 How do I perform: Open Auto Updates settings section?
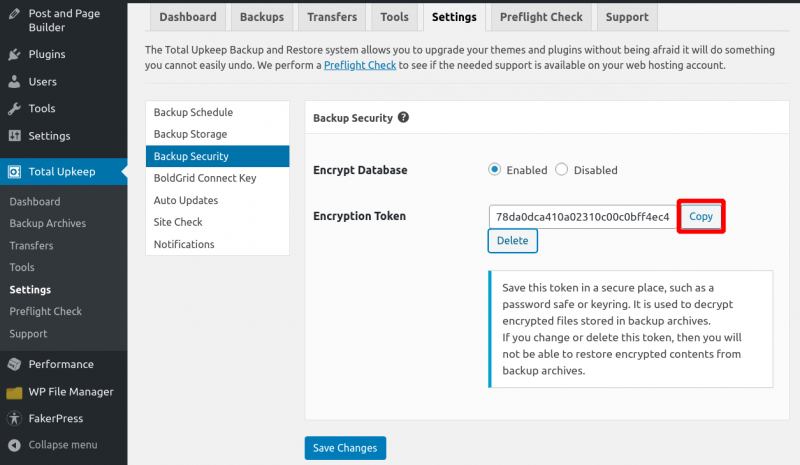217,200
